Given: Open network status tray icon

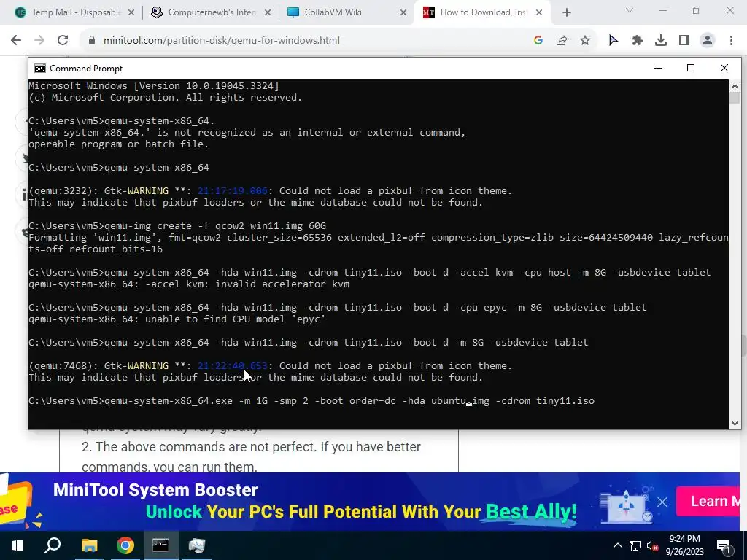Looking at the screenshot, I should (x=635, y=545).
